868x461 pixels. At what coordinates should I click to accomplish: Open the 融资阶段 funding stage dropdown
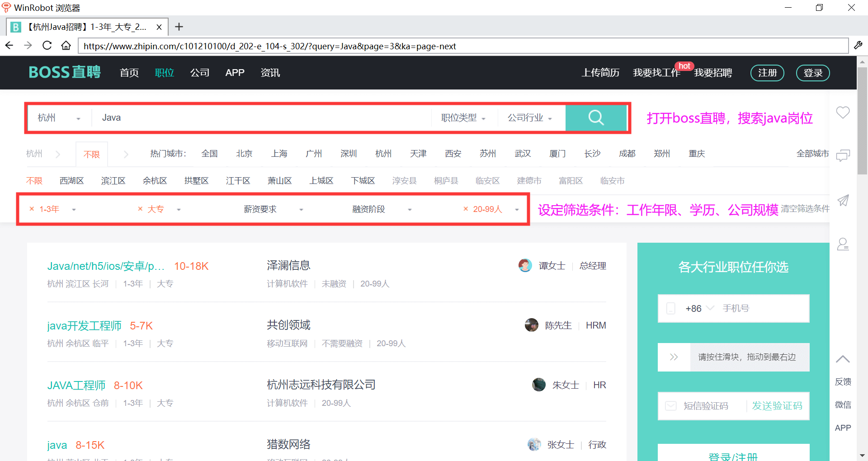pyautogui.click(x=382, y=209)
